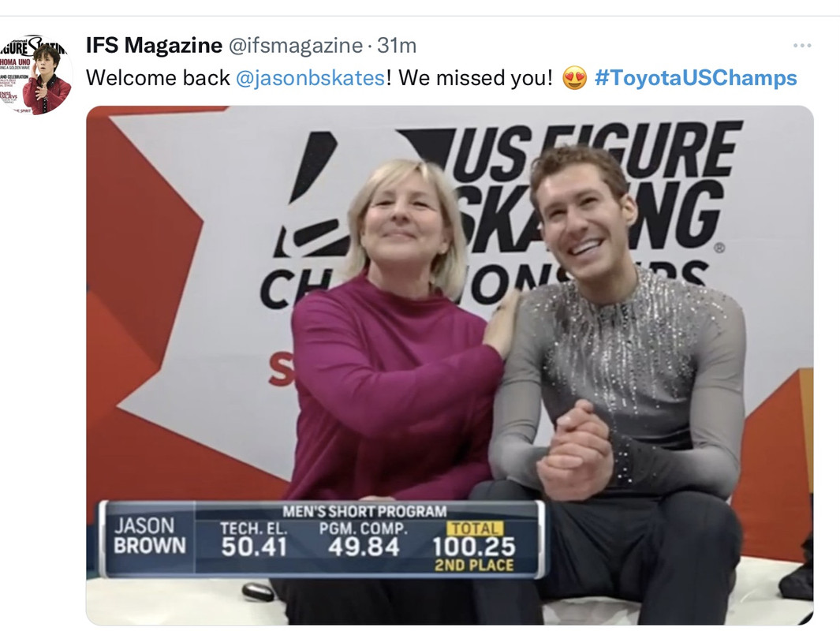Open the @ifsmagazine handle link
Viewport: 840px width, 631px height.
[x=296, y=46]
